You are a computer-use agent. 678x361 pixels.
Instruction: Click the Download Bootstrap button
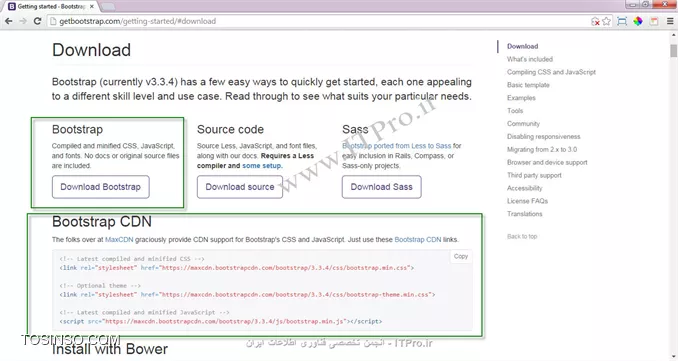[101, 187]
